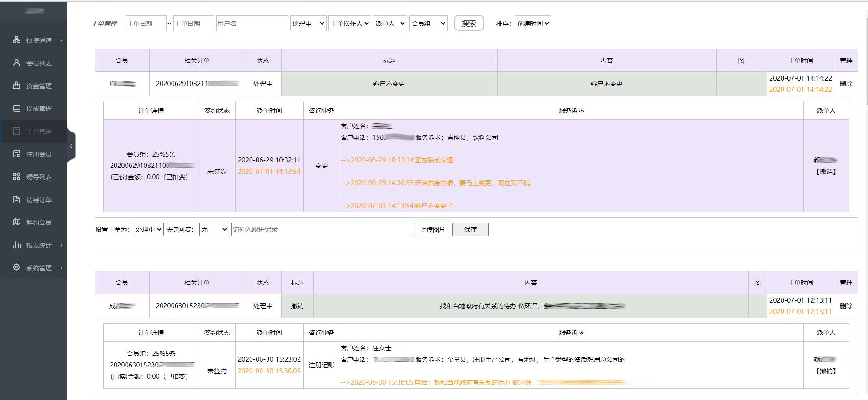Expand the 系统管理 submenu chevron
The image size is (868, 400).
pos(61,268)
